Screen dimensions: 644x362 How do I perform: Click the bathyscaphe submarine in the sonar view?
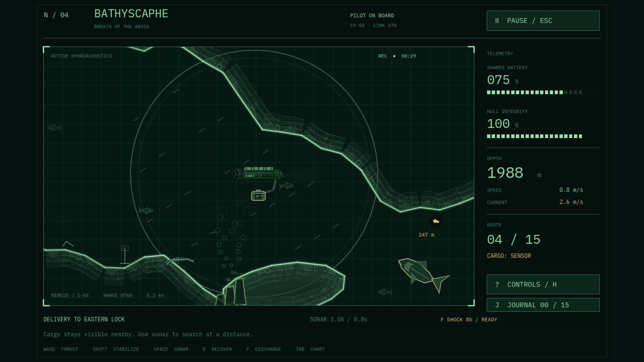click(258, 173)
